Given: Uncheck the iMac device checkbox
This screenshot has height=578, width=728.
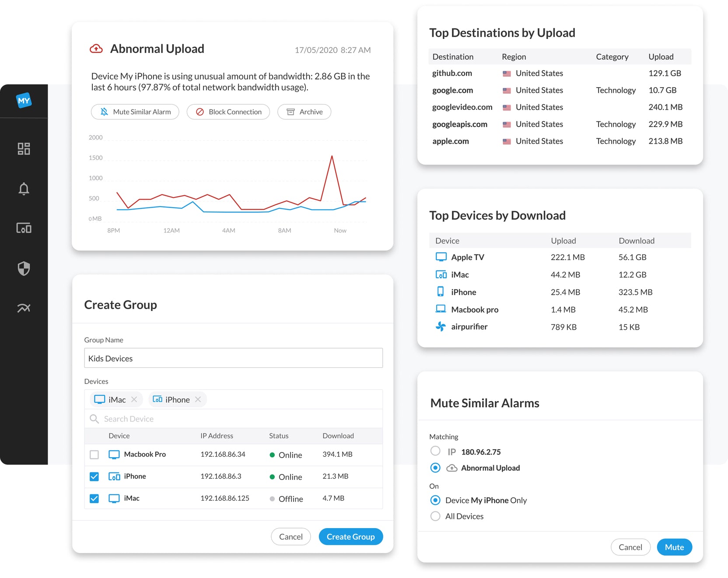Looking at the screenshot, I should (94, 498).
